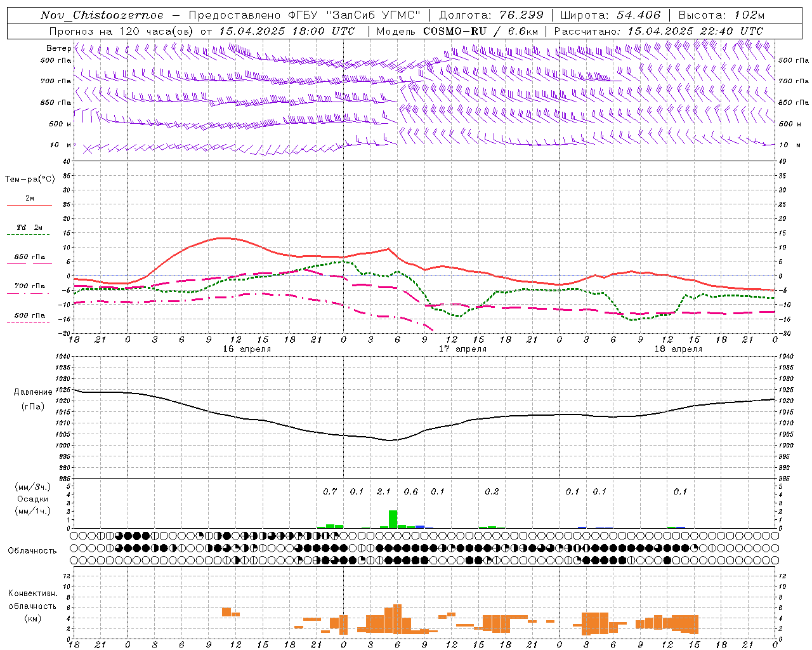Click the (мм/1ч.) precipitation unit label
Viewport: 812px width, 650px height.
click(x=33, y=510)
